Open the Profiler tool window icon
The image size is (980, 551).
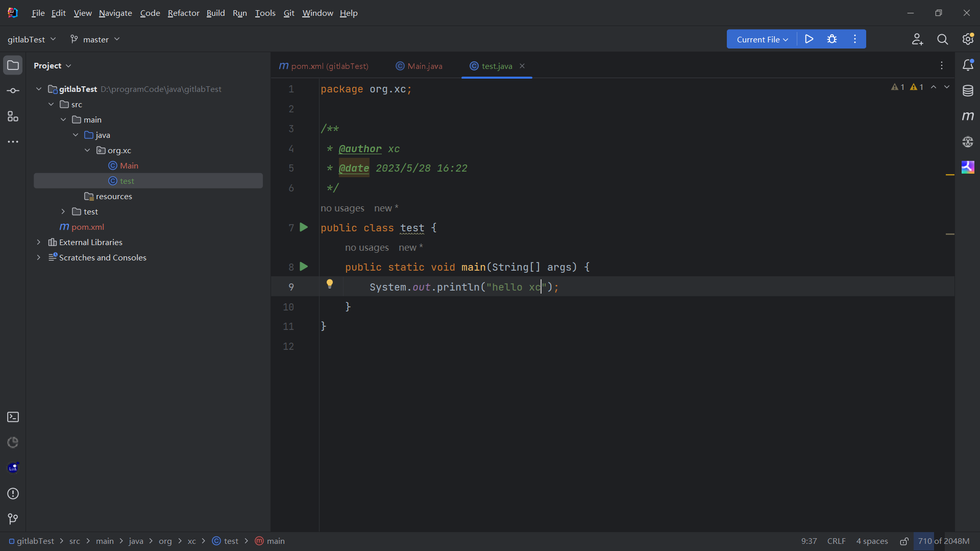click(13, 443)
